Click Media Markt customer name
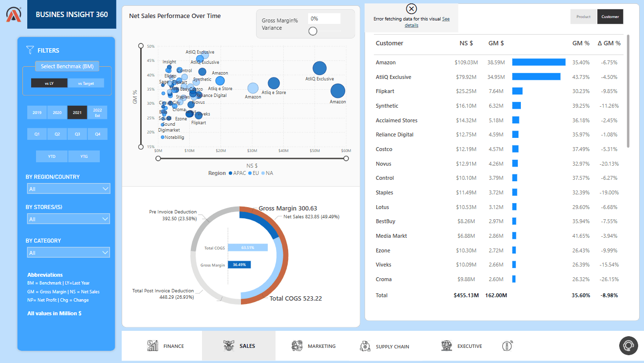This screenshot has width=644, height=363. tap(391, 236)
